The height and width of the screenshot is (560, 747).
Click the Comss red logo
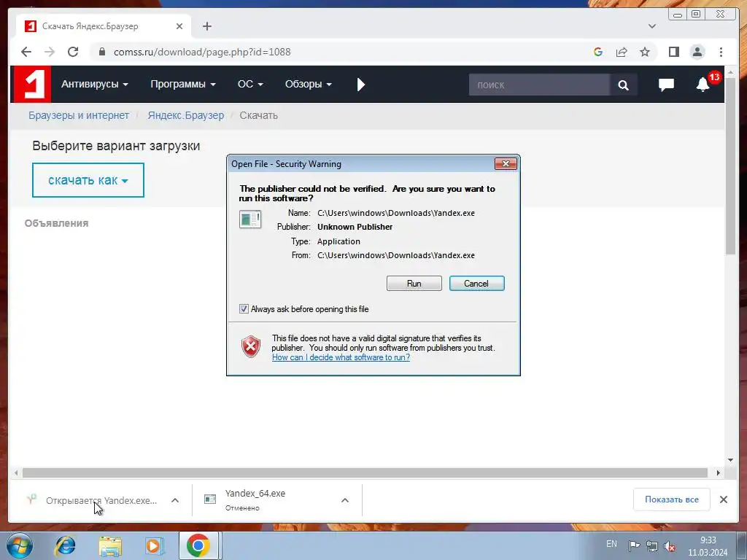pos(32,85)
